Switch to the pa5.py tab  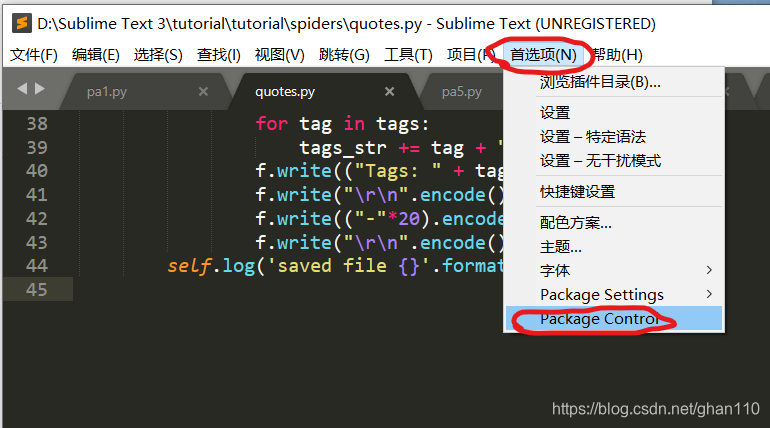462,92
